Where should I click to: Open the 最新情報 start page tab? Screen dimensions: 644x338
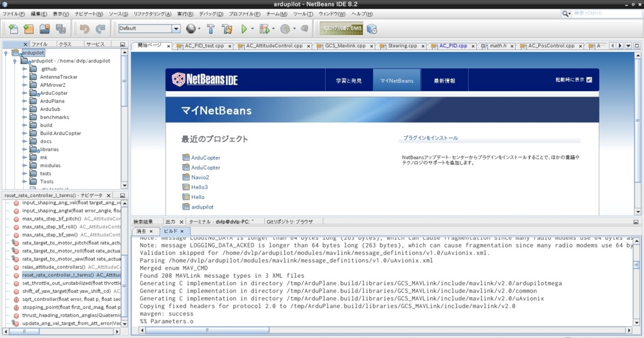pyautogui.click(x=445, y=80)
